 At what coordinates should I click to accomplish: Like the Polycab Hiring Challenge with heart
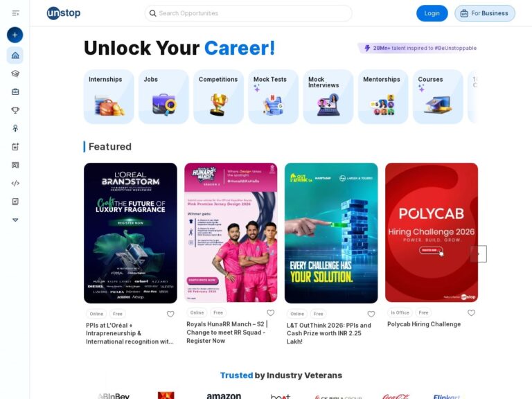click(471, 313)
